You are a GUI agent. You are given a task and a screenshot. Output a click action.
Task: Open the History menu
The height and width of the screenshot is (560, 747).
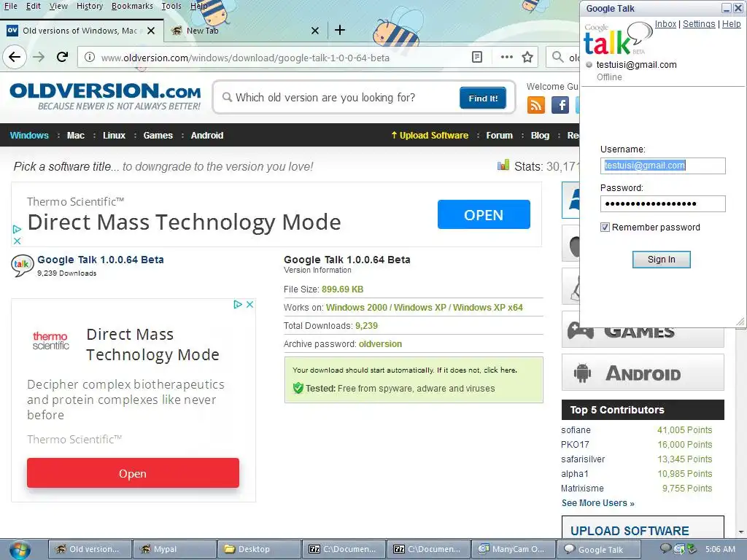point(90,6)
